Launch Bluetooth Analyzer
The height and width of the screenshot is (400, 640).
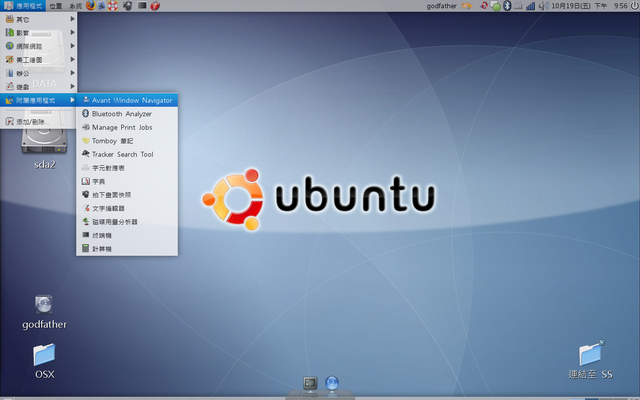[127, 113]
